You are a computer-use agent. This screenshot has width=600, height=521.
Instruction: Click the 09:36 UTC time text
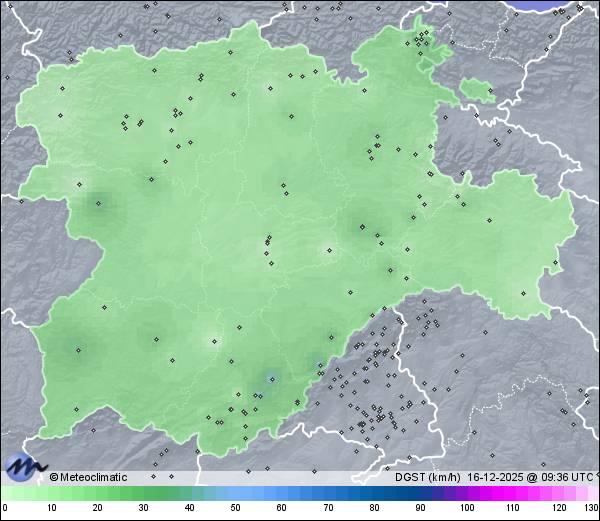(x=561, y=477)
